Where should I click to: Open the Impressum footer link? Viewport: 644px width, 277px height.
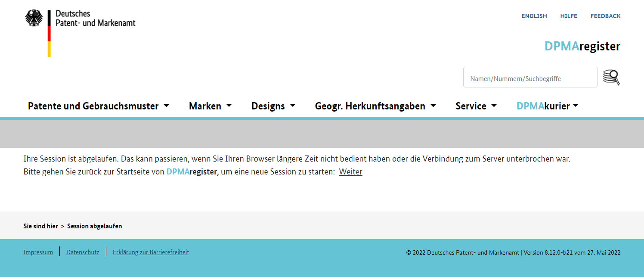38,252
